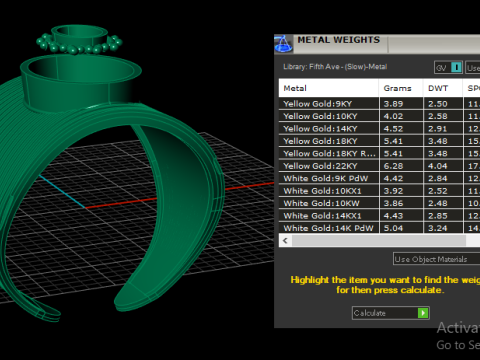Click the Metal column header

[x=328, y=88]
